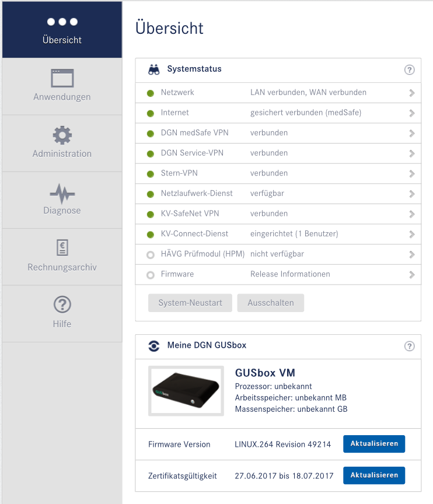Expand the DGN medSafe VPN chevron
The height and width of the screenshot is (504, 433).
click(412, 134)
